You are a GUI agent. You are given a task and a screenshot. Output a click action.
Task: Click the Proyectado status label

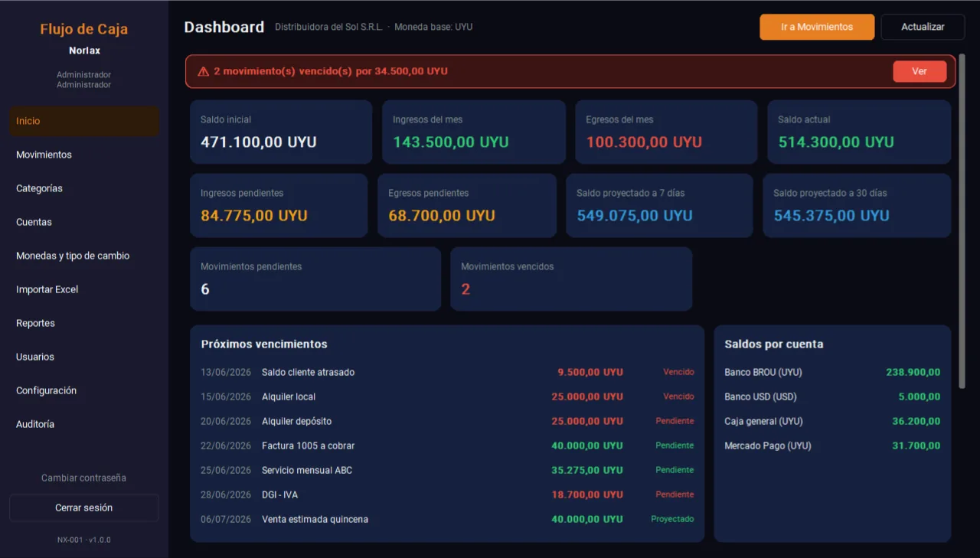tap(672, 519)
